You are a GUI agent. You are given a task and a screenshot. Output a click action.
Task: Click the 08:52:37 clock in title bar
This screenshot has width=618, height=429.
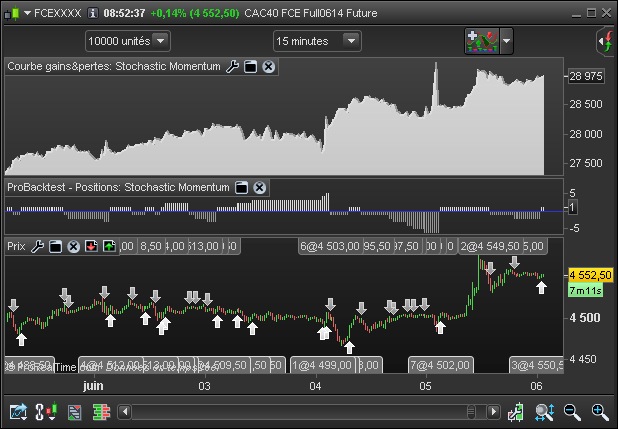125,13
